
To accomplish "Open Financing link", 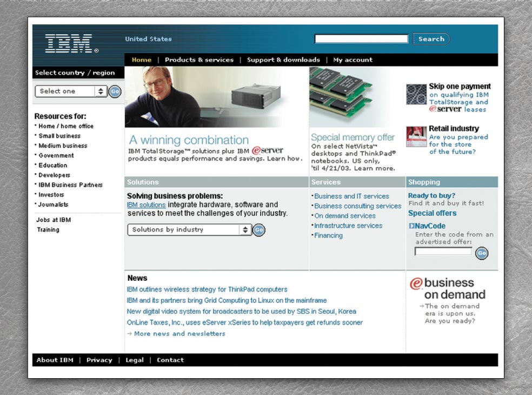I will (x=328, y=236).
